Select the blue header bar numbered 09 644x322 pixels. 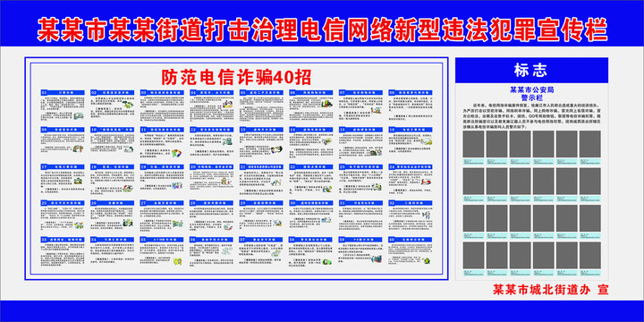pos(63,130)
